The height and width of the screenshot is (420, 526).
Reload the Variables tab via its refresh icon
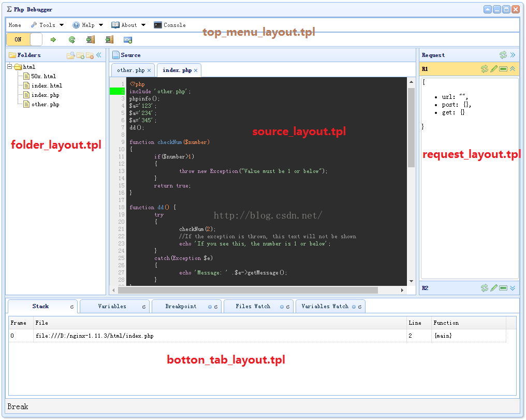[144, 307]
